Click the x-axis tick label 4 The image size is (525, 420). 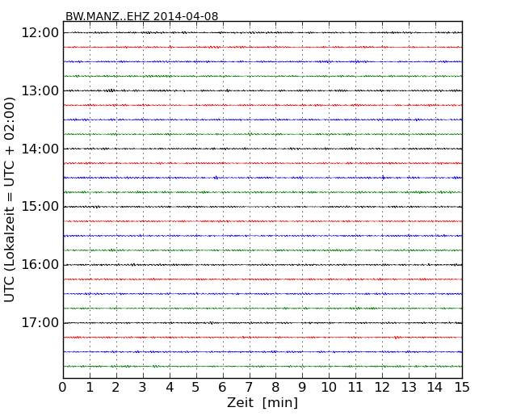point(170,388)
